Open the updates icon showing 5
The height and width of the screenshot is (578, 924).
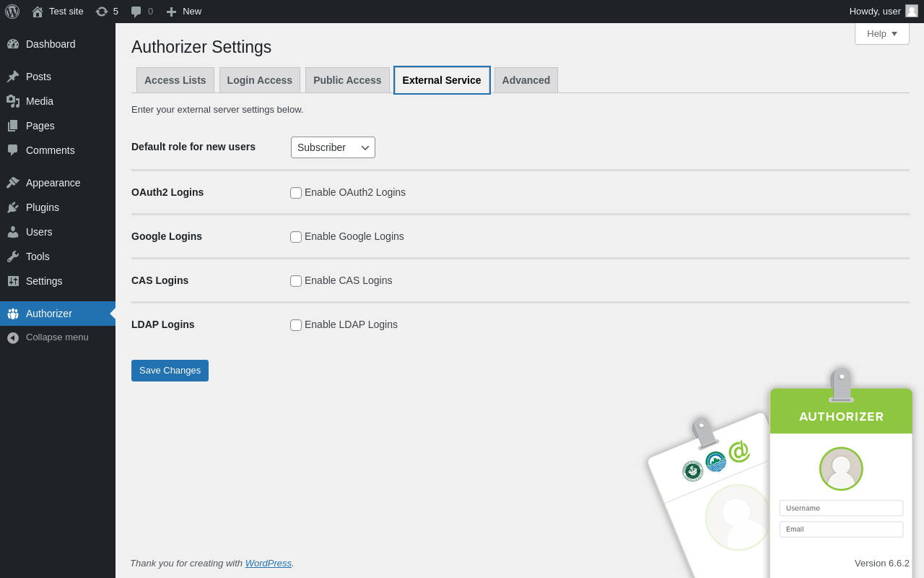102,12
